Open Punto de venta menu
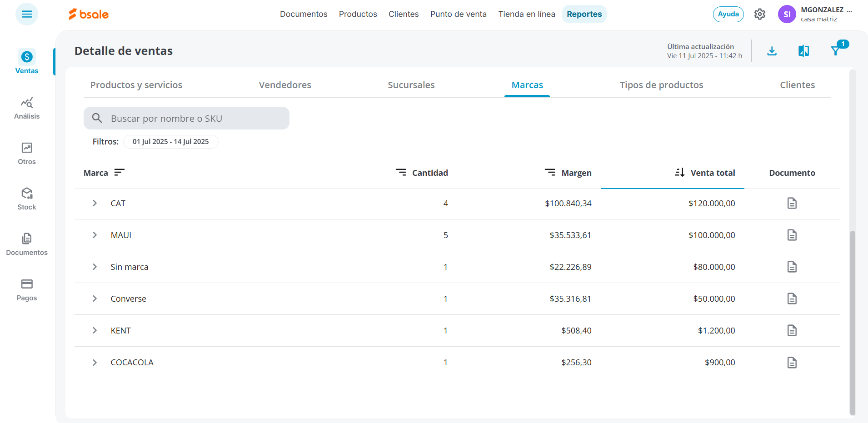 point(459,14)
